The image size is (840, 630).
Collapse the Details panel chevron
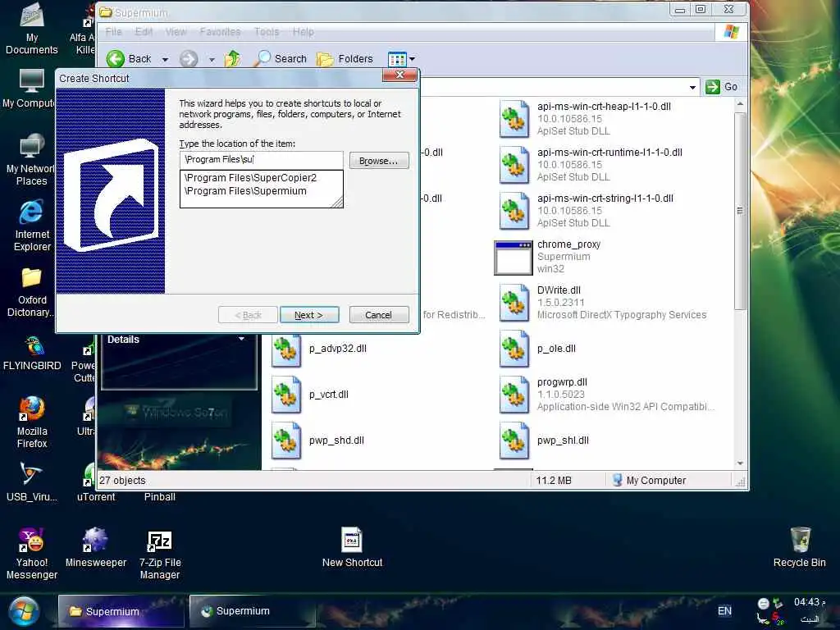coord(242,339)
